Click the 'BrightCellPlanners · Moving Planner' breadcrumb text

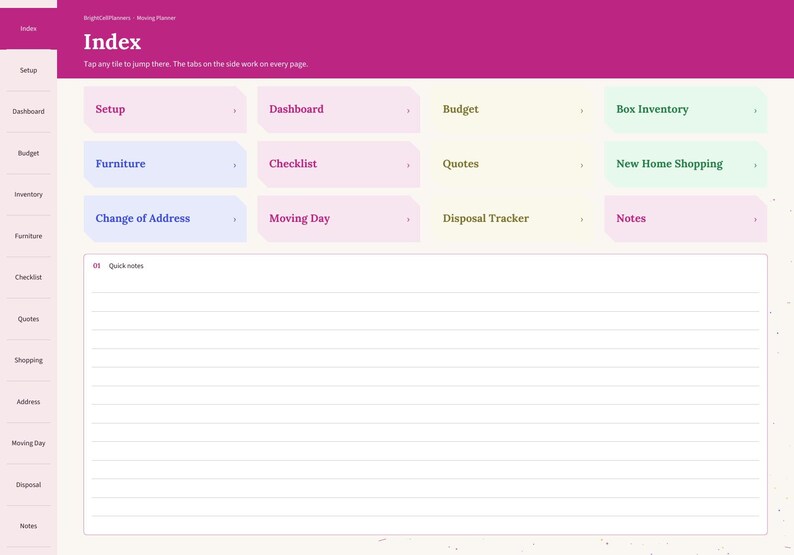tap(130, 18)
